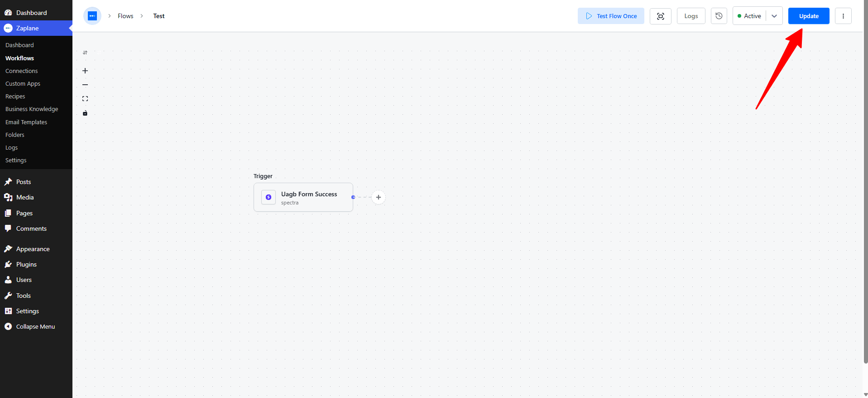Toggle the Active flow status
868x398 pixels.
click(749, 16)
